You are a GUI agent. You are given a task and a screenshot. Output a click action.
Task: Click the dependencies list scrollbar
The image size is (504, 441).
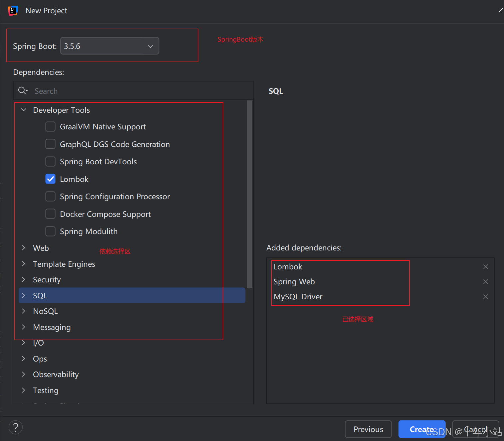(x=250, y=194)
